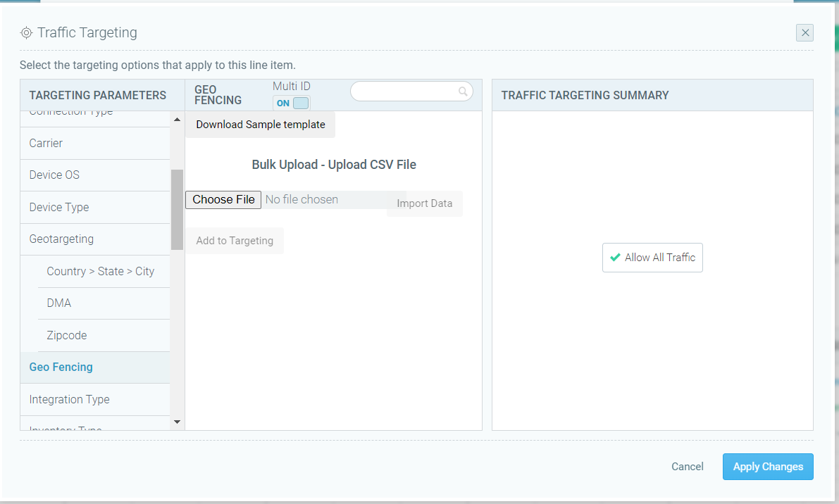839x504 pixels.
Task: Click the green checkmark beside Allow All Traffic
Action: tap(616, 257)
